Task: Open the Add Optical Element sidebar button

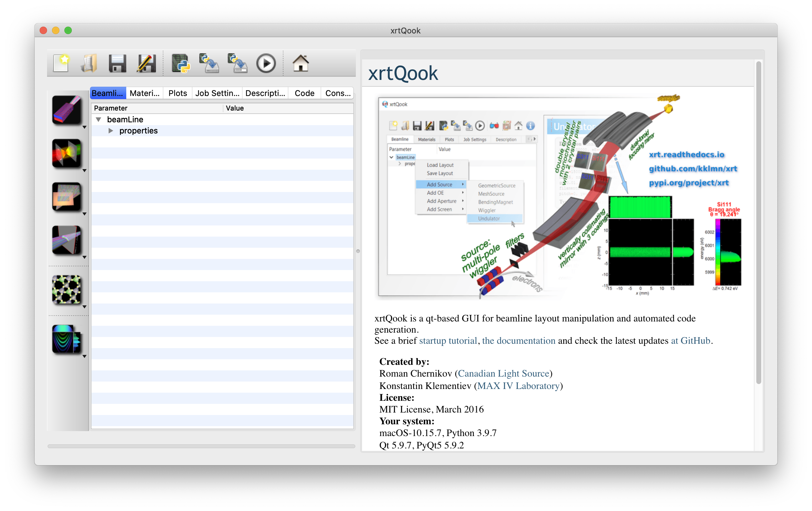Action: coord(67,153)
